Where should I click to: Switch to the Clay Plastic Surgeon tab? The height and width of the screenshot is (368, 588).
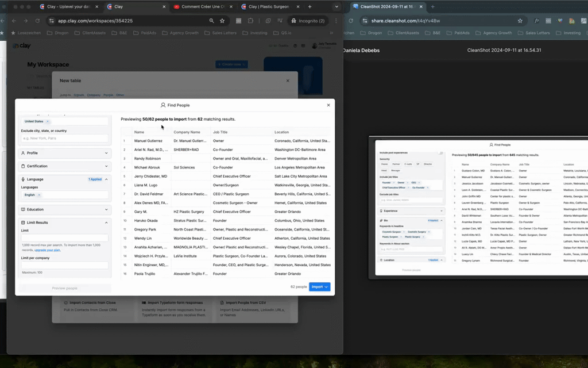click(x=269, y=7)
